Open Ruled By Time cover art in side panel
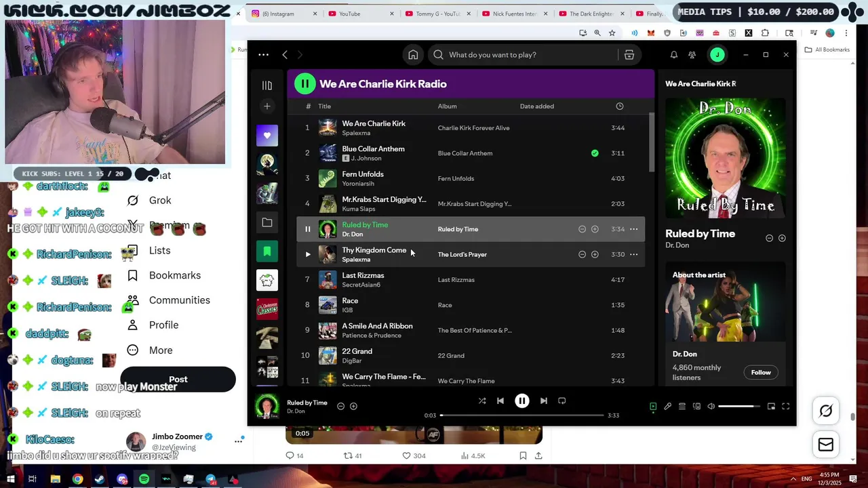 (x=725, y=158)
